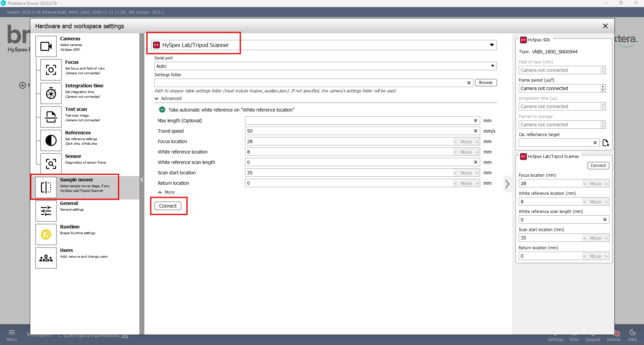
Task: Click Connect button below More
Action: point(168,206)
